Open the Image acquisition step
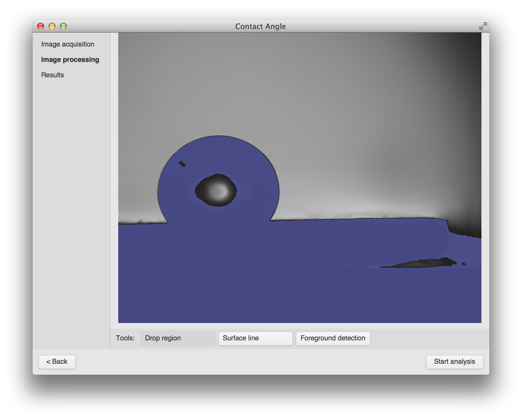This screenshot has height=420, width=522. 68,44
